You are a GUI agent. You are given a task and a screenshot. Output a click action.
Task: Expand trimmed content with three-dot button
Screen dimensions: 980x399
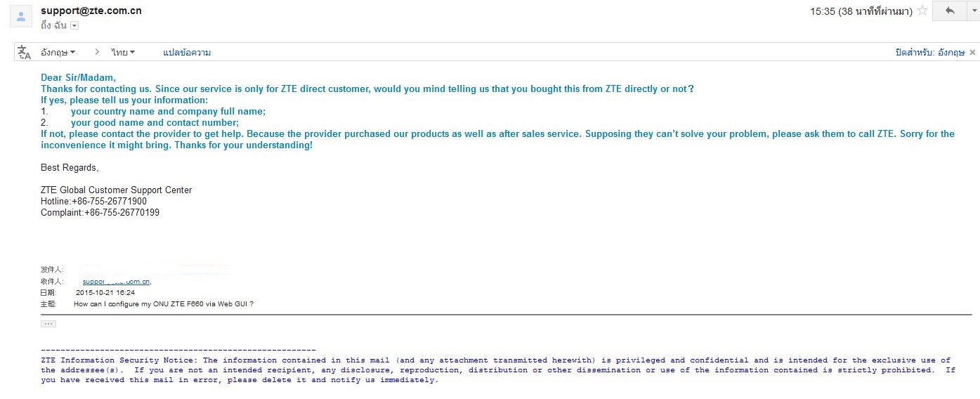(x=48, y=324)
